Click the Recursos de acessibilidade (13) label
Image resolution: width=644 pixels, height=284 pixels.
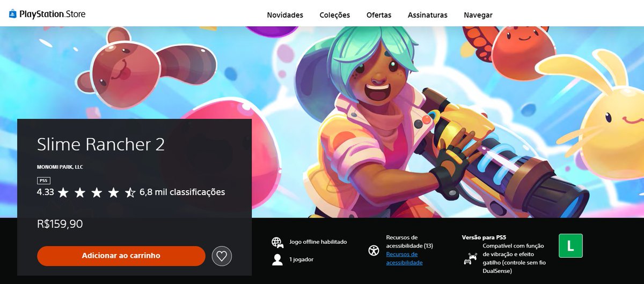point(409,242)
